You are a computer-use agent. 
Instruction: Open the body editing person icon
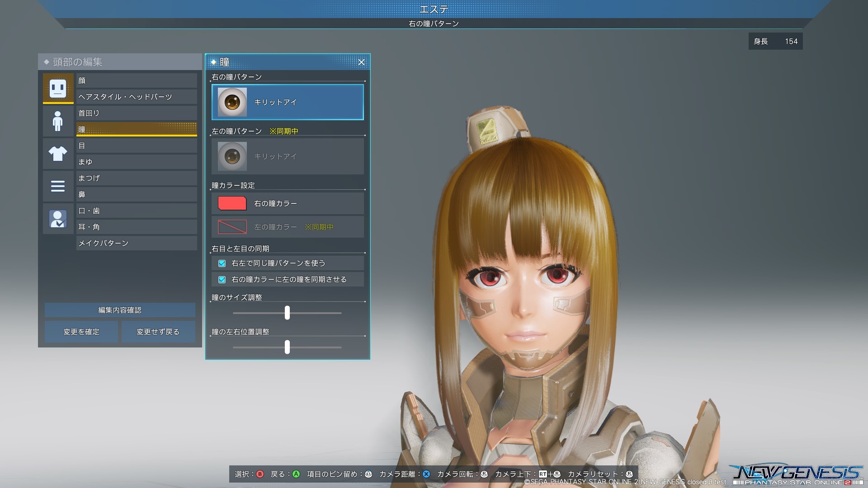click(x=58, y=121)
